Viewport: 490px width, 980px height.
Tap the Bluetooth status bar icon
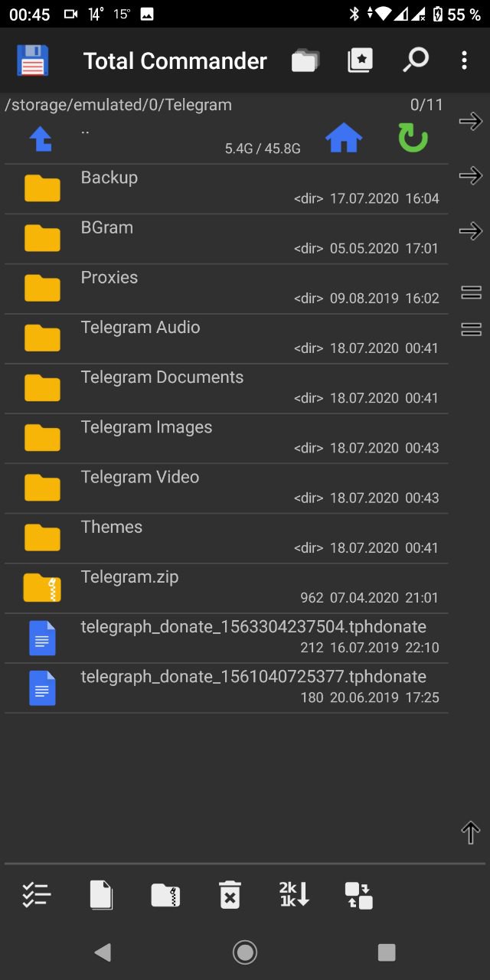pos(354,14)
